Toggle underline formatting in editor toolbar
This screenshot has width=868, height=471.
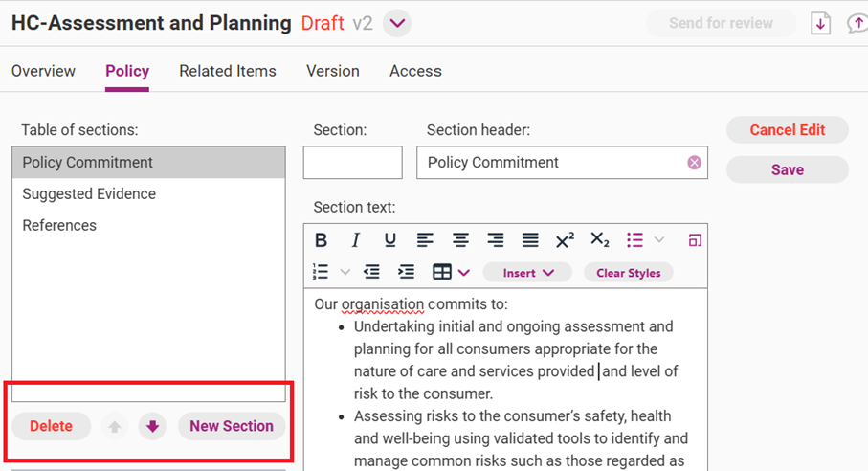389,240
